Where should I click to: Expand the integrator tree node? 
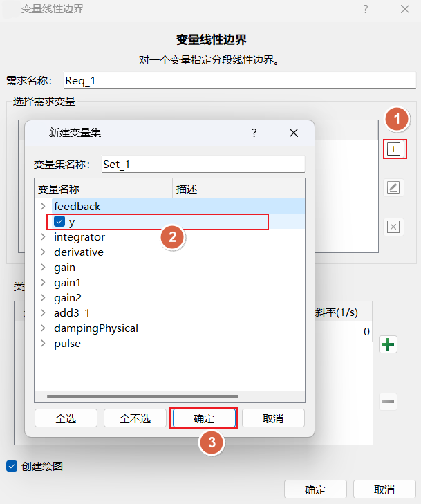[43, 237]
